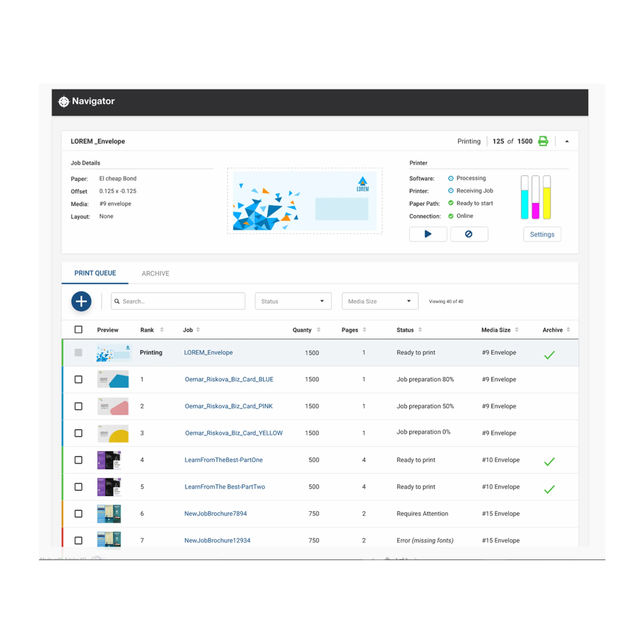Click the yellow ink level bar
Viewport: 644px width, 644px height.
coord(547,197)
